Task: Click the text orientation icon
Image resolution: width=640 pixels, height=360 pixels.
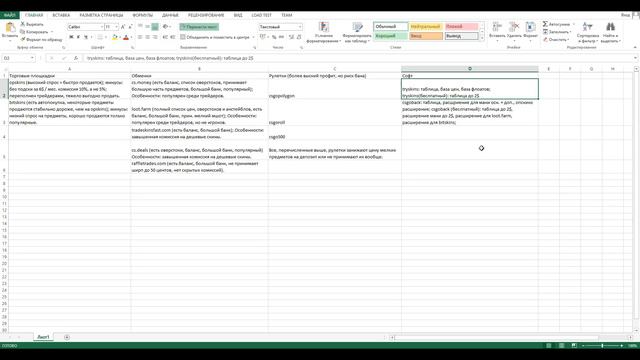Action: click(x=165, y=27)
